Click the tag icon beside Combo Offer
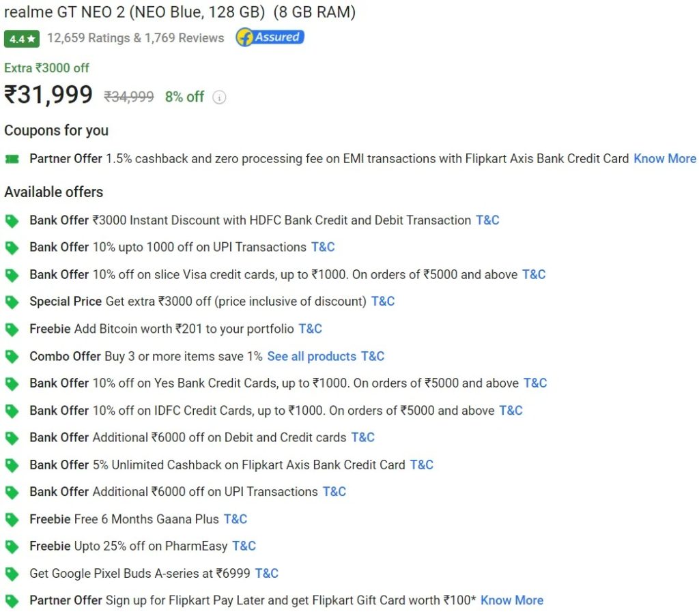The width and height of the screenshot is (699, 616). tap(12, 356)
